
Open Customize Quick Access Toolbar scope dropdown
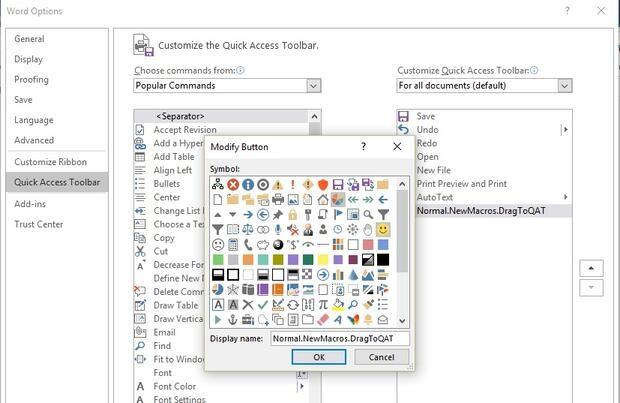[x=565, y=86]
